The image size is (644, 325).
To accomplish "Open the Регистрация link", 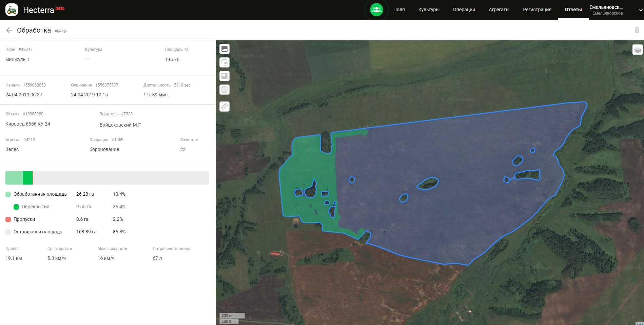I will pyautogui.click(x=537, y=9).
